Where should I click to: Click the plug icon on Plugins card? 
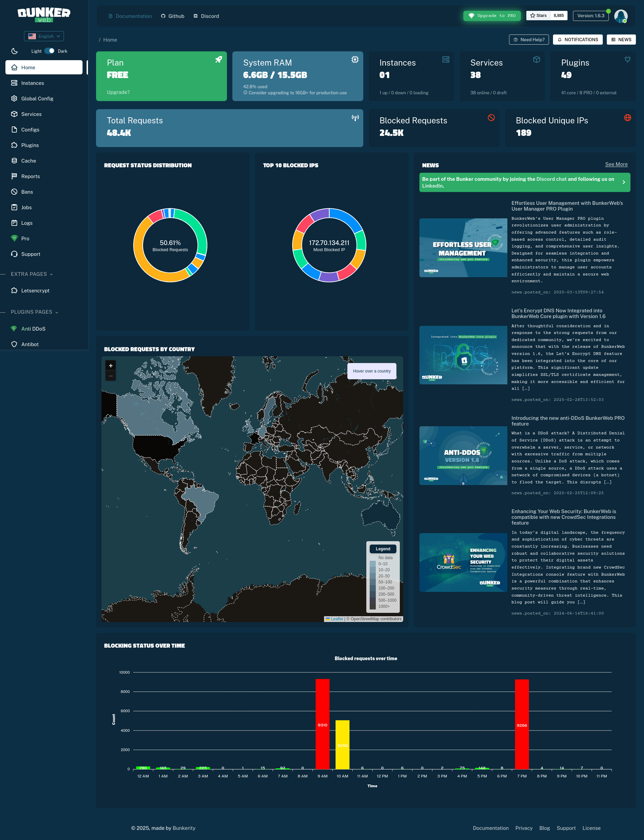[x=627, y=59]
